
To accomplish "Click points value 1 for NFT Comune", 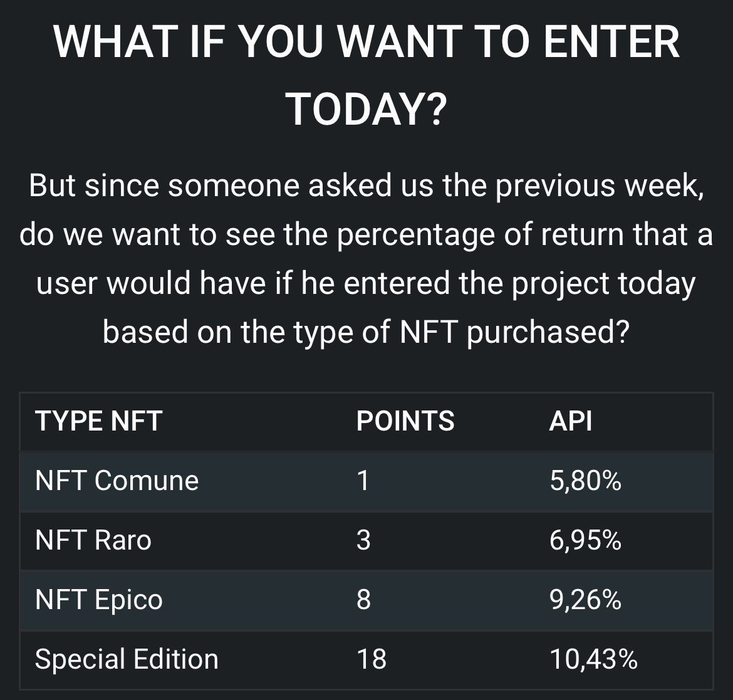I will click(x=363, y=481).
